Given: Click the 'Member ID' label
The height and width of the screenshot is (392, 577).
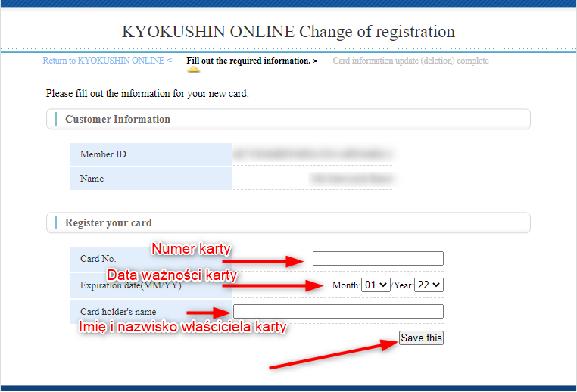Looking at the screenshot, I should click(103, 154).
